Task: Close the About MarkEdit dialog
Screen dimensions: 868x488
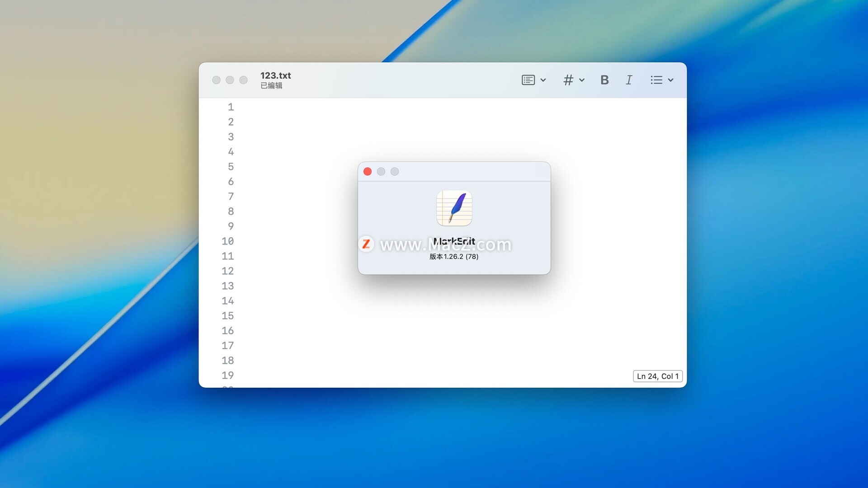Action: click(368, 172)
